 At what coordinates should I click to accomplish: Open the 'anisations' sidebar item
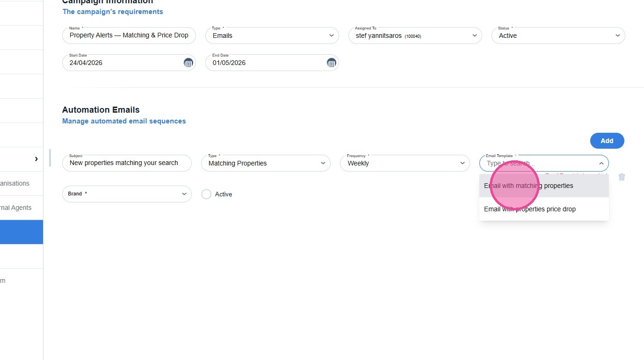coord(22,183)
